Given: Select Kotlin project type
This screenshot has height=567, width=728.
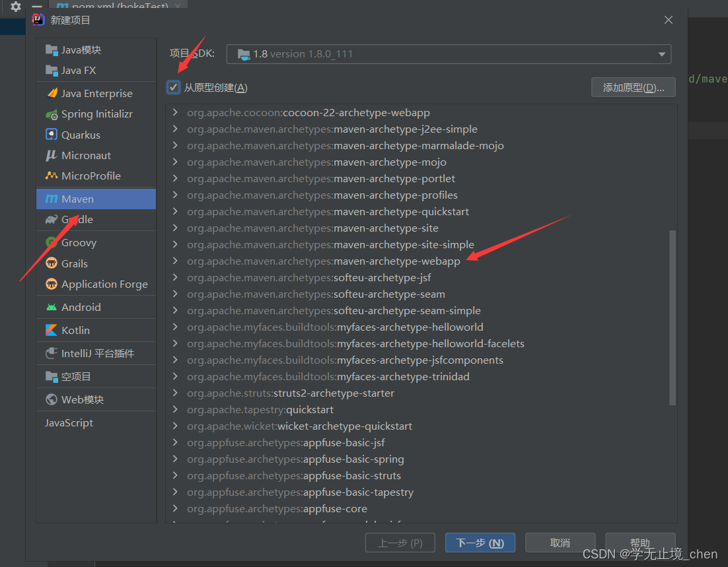Looking at the screenshot, I should pyautogui.click(x=96, y=330).
